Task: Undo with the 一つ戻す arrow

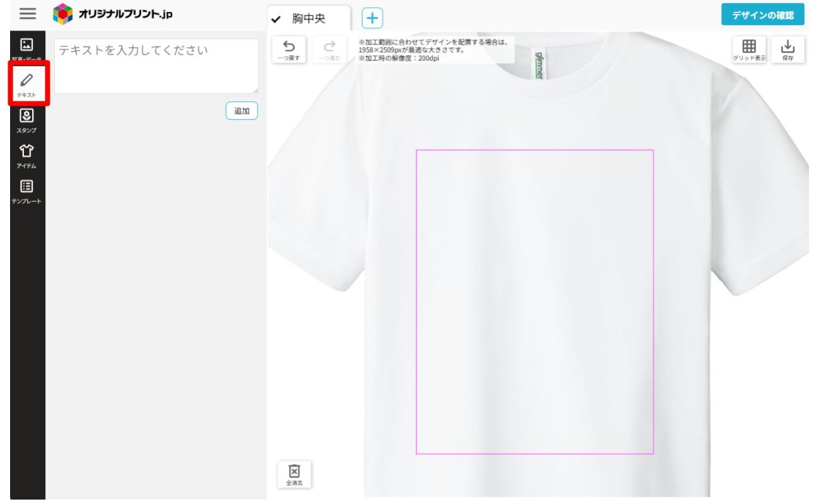Action: click(289, 50)
